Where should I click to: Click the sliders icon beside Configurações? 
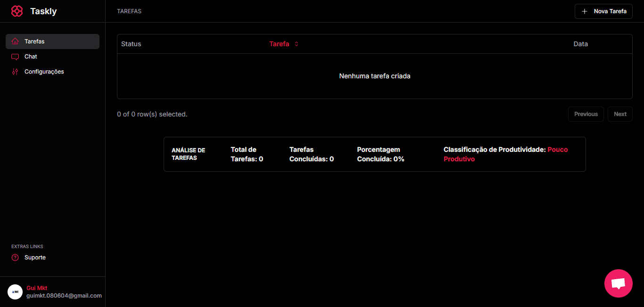pos(15,72)
